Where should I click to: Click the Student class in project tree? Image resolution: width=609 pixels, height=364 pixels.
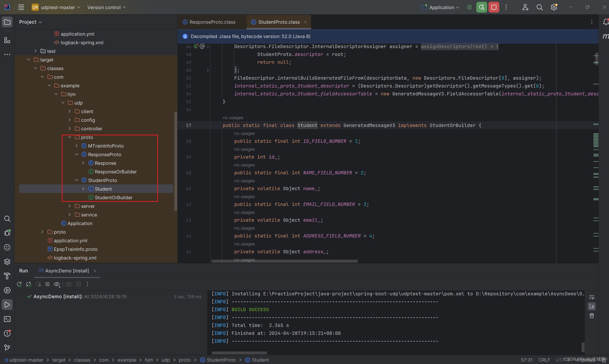click(x=103, y=188)
